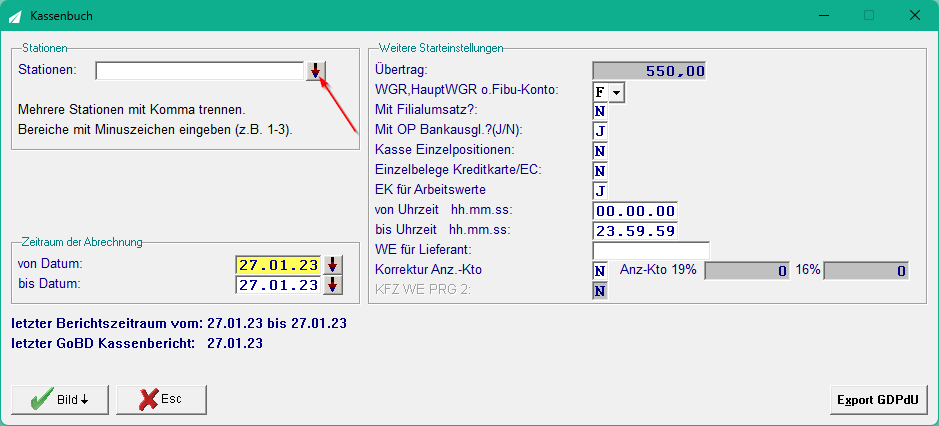
Task: Click the WGR F selection field
Action: [x=601, y=91]
